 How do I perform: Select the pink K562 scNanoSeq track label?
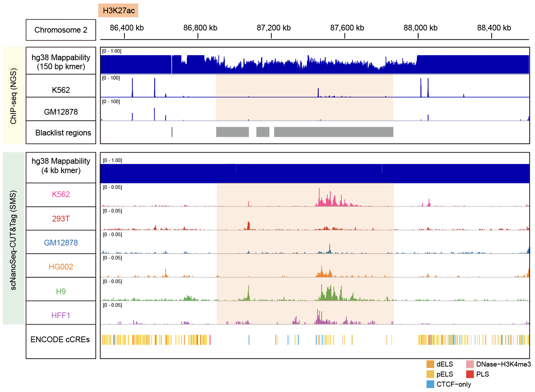point(61,195)
